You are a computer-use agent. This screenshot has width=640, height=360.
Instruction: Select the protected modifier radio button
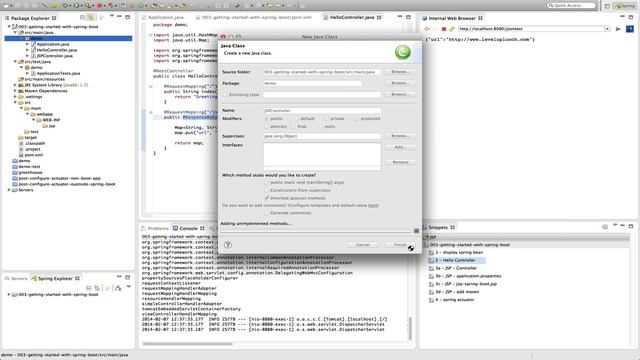coord(356,118)
